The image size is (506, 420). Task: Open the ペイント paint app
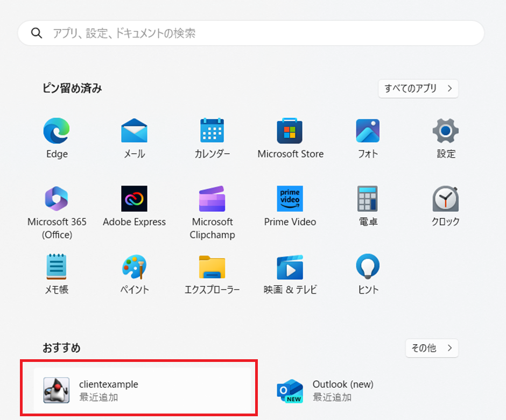[x=134, y=267]
